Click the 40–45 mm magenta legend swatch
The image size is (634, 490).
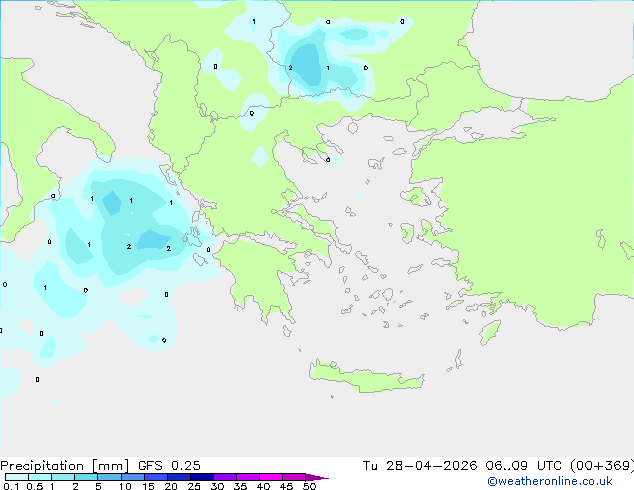[x=271, y=477]
